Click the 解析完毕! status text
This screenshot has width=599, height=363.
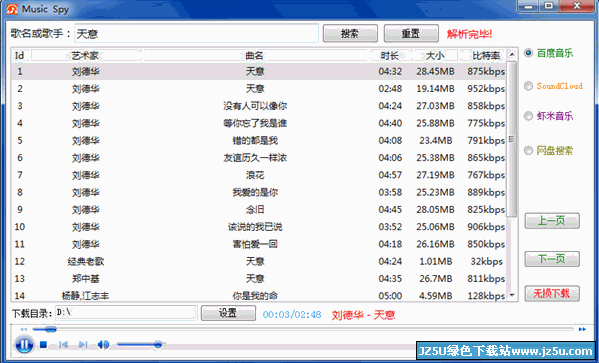(x=469, y=34)
